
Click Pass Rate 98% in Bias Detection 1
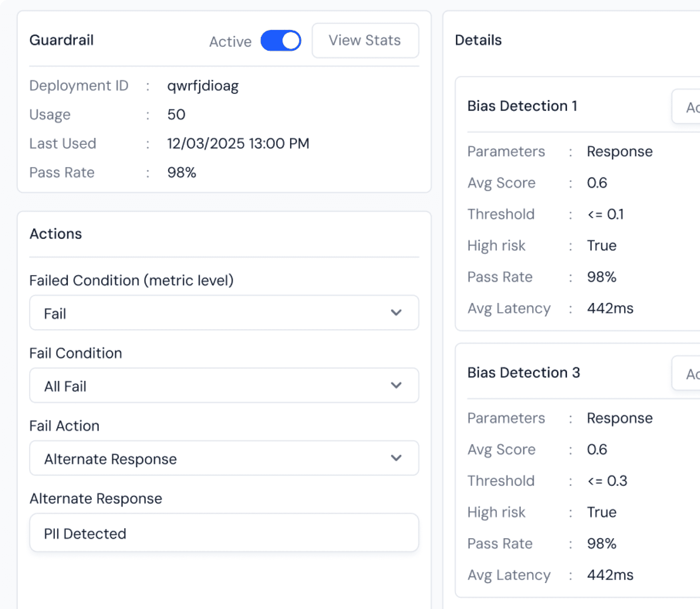(602, 277)
